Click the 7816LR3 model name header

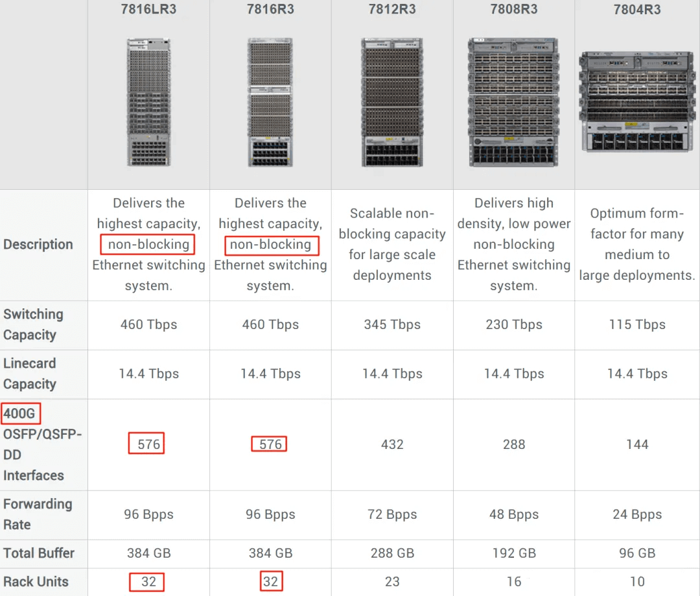click(148, 10)
